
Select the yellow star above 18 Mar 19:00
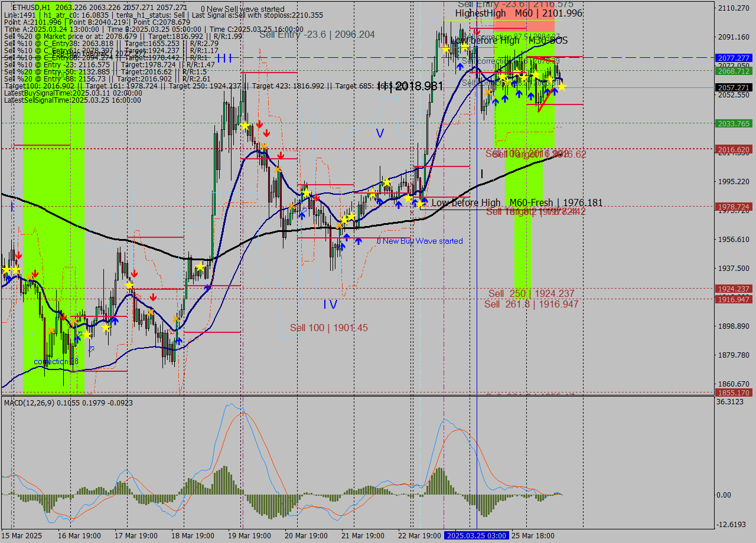tap(201, 266)
